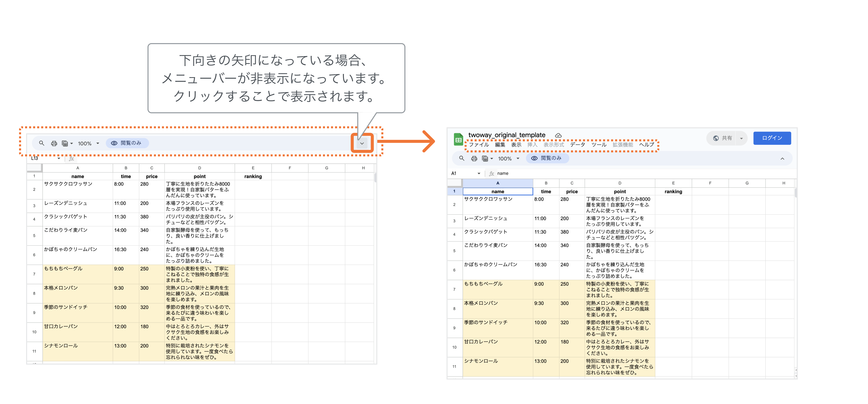Click the print icon in left spreadsheet toolbar
The width and height of the screenshot is (868, 404).
(x=54, y=143)
